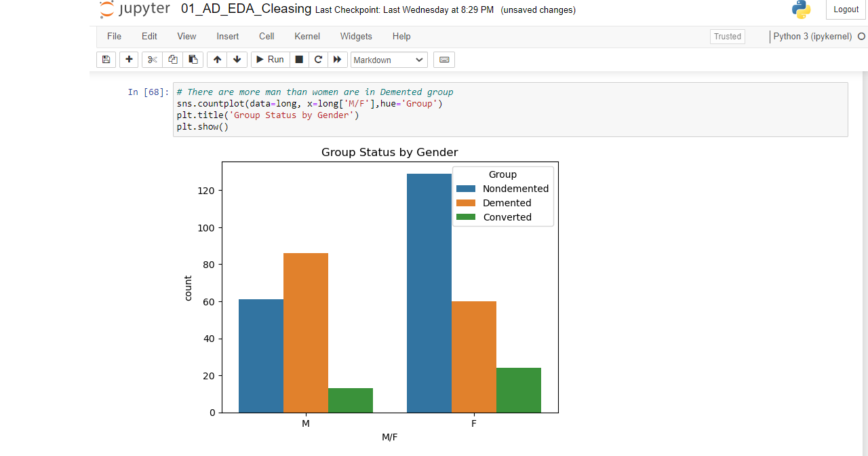Open the command palette keyboard icon
The height and width of the screenshot is (456, 868).
click(444, 60)
